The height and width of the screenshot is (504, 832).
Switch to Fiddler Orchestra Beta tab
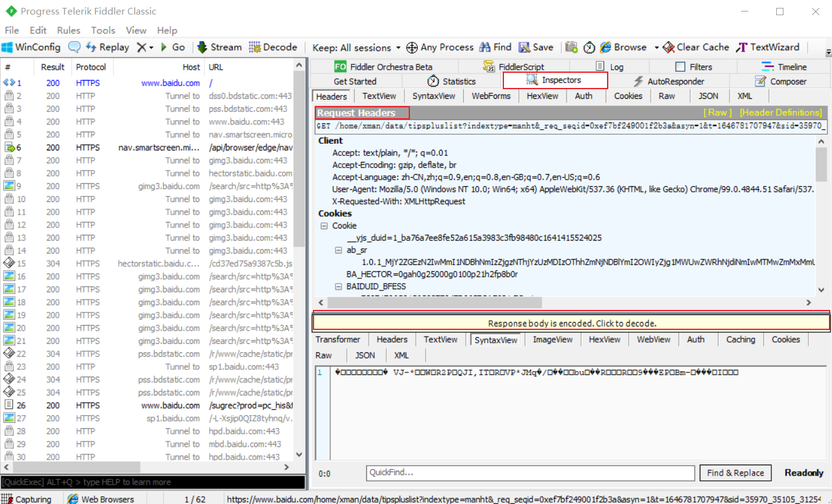pos(384,67)
